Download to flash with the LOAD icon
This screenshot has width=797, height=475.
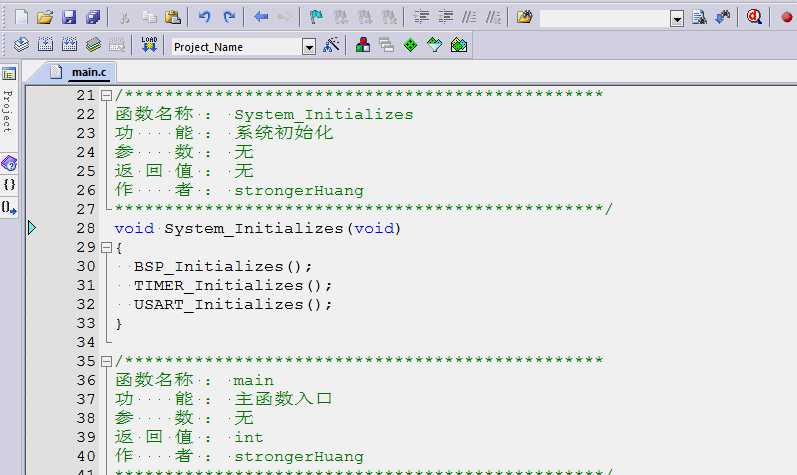click(149, 45)
